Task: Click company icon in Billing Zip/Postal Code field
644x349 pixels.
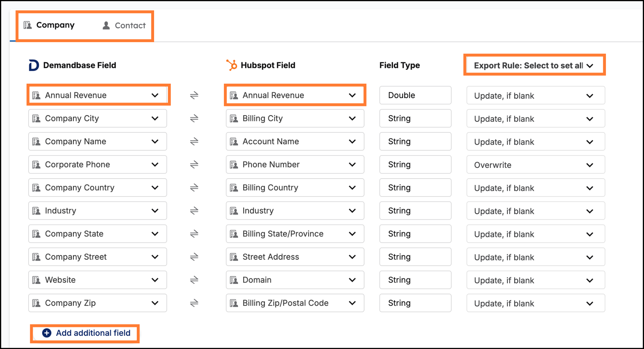Action: tap(234, 303)
